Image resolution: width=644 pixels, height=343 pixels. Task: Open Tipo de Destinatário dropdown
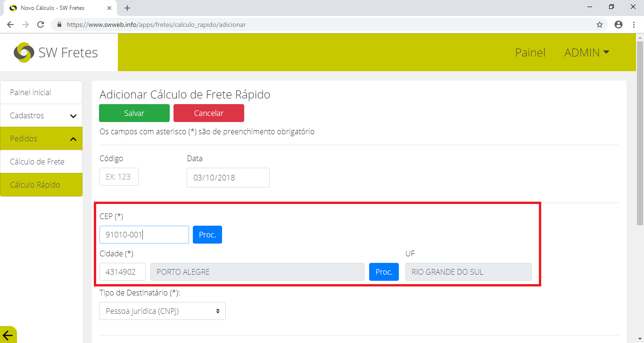(x=163, y=311)
